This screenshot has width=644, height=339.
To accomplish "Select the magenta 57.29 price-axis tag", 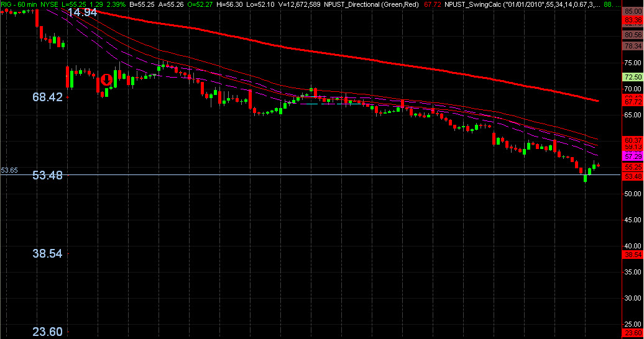I will pyautogui.click(x=633, y=157).
